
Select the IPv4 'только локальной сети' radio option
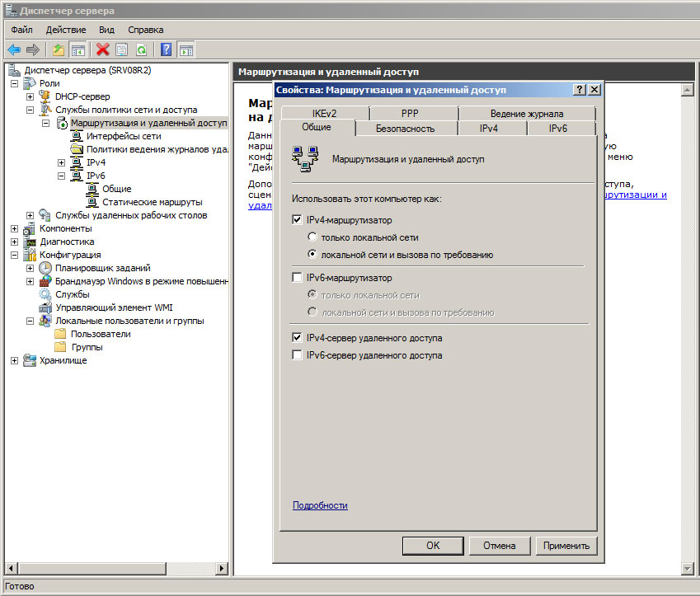tap(312, 237)
